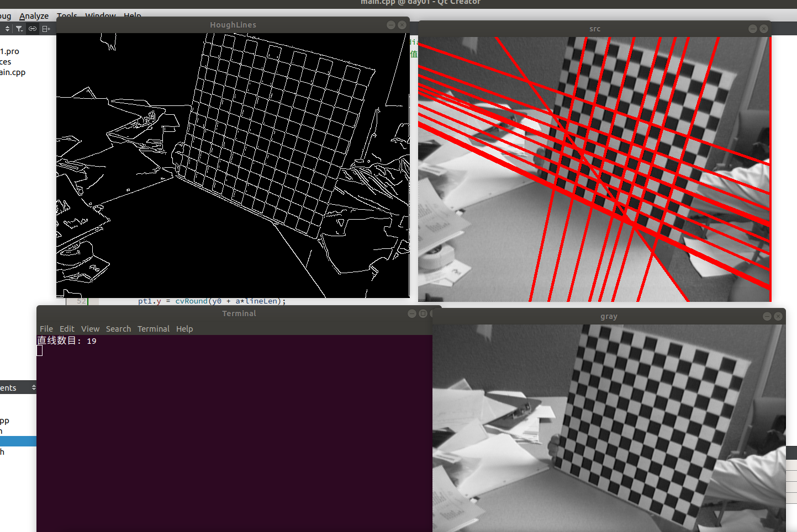Open the Search menu in the Terminal window

118,328
